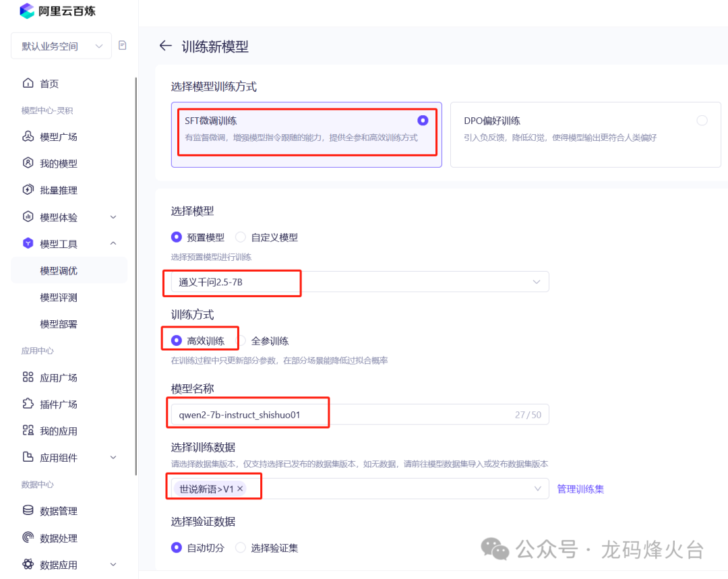This screenshot has width=728, height=579.
Task: Click the 数据管理 database icon
Action: 28,510
